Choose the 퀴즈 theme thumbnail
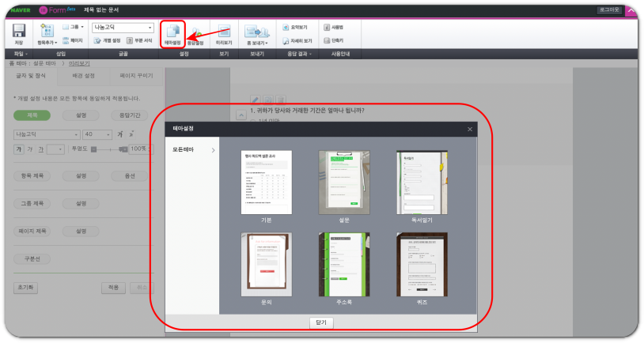 click(422, 264)
